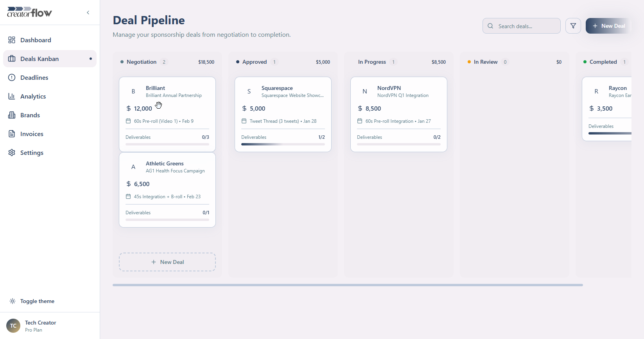Collapse the sidebar with the chevron arrow
This screenshot has width=644, height=339.
88,13
